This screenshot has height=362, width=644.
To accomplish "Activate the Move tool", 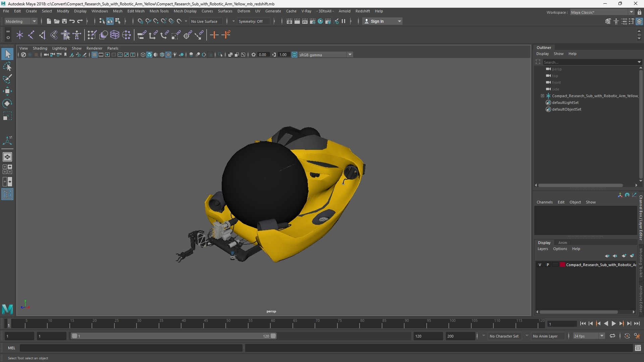I will coord(7,91).
